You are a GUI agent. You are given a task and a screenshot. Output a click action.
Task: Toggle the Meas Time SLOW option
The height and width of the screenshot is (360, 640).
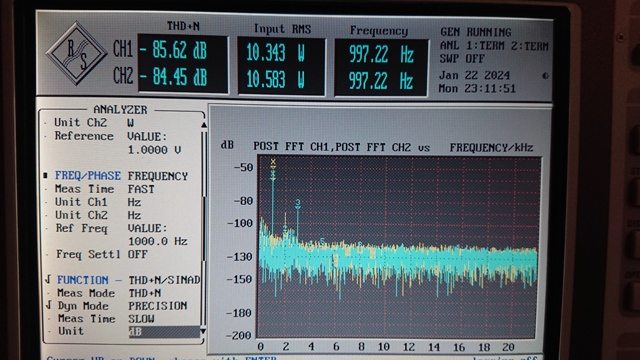click(x=141, y=318)
